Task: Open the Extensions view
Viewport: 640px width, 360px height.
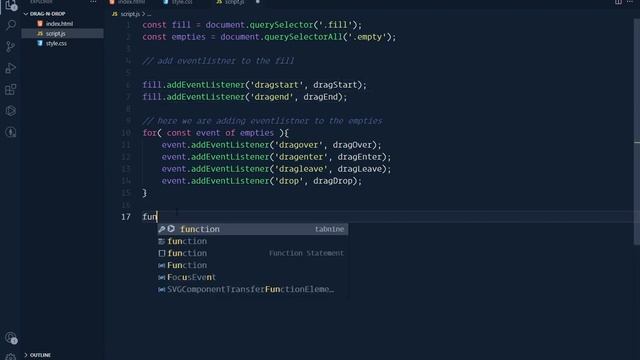Action: coord(11,89)
